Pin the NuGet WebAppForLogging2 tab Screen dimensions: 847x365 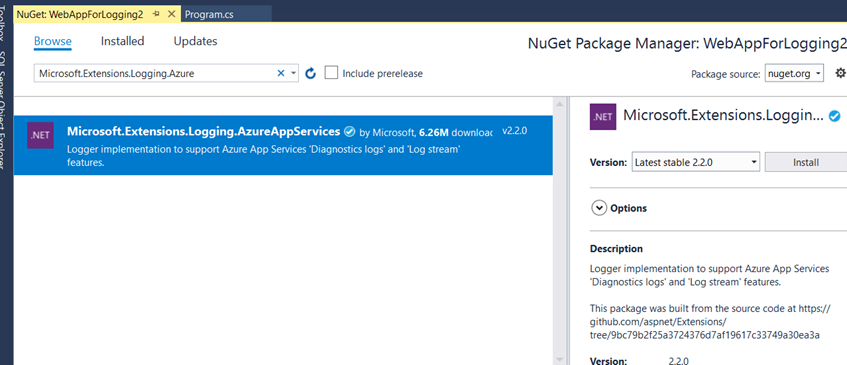coord(156,15)
